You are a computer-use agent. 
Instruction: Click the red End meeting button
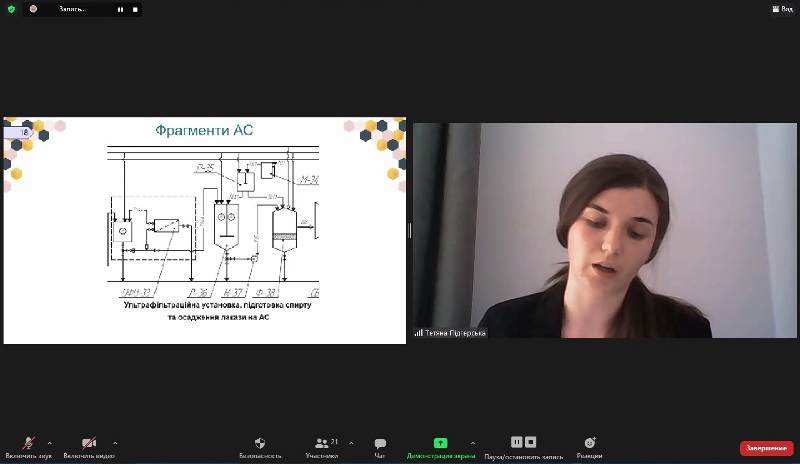(x=766, y=448)
